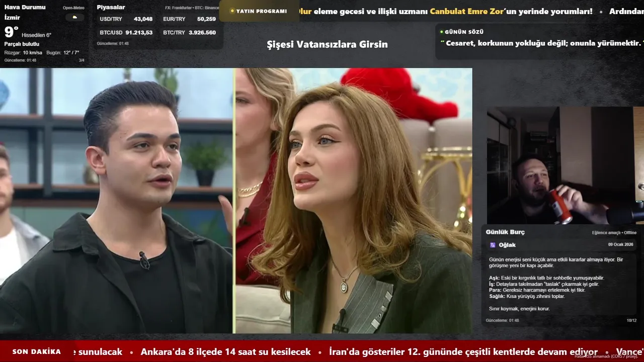Screen dimensions: 644x362
Task: Click the 'Sağlık:' horoscope line
Action: coord(527,296)
